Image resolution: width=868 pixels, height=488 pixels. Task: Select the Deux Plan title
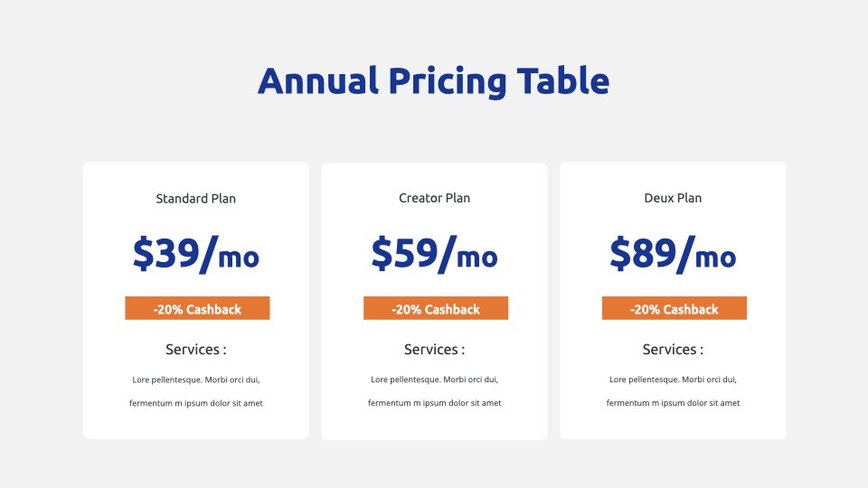pyautogui.click(x=673, y=198)
